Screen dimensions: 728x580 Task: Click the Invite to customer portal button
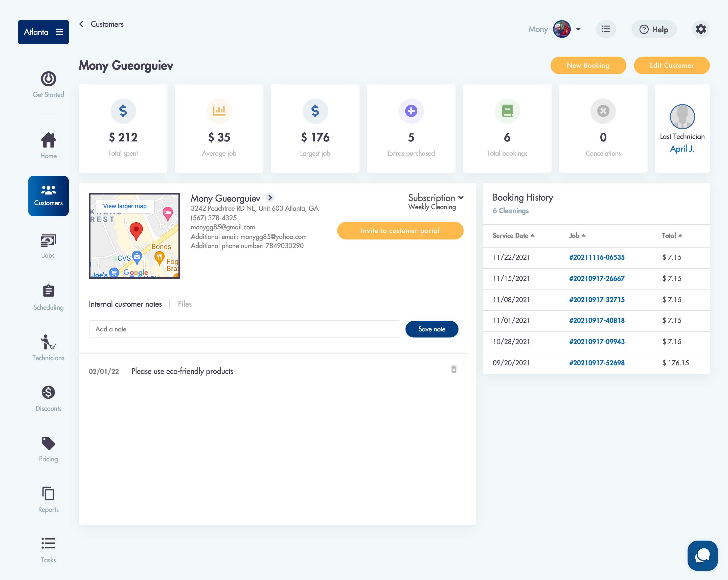point(400,230)
